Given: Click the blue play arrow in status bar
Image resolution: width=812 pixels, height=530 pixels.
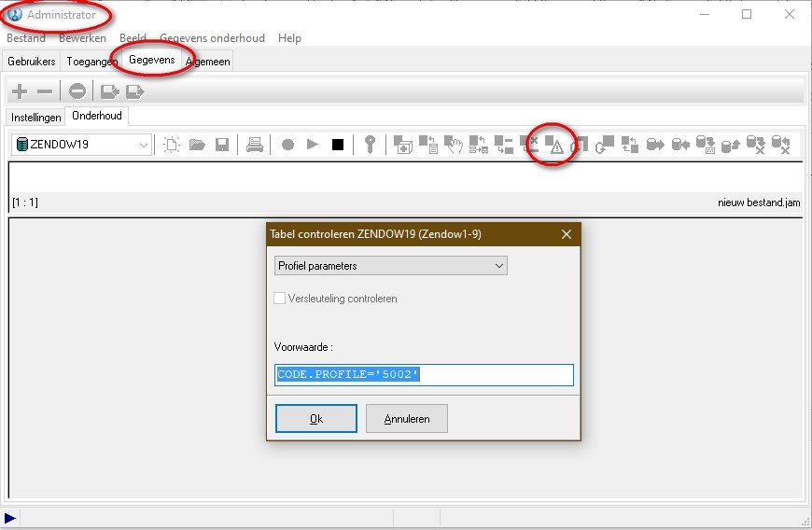Looking at the screenshot, I should click(10, 518).
